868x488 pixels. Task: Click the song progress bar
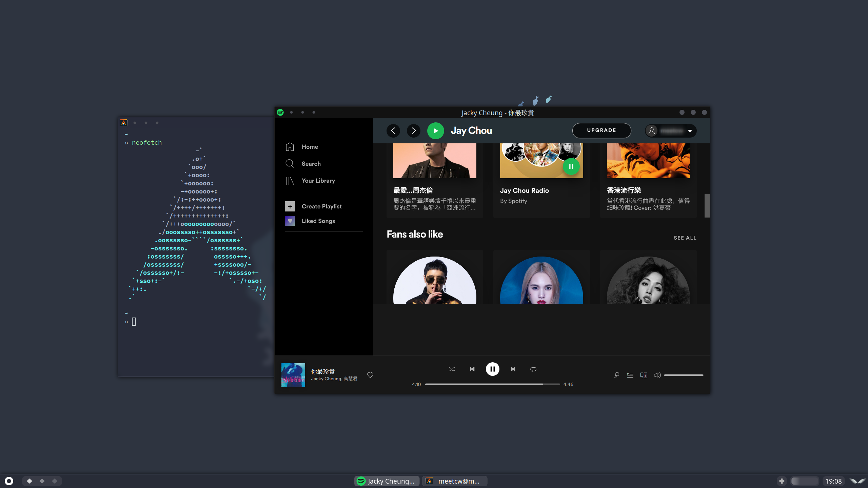492,384
